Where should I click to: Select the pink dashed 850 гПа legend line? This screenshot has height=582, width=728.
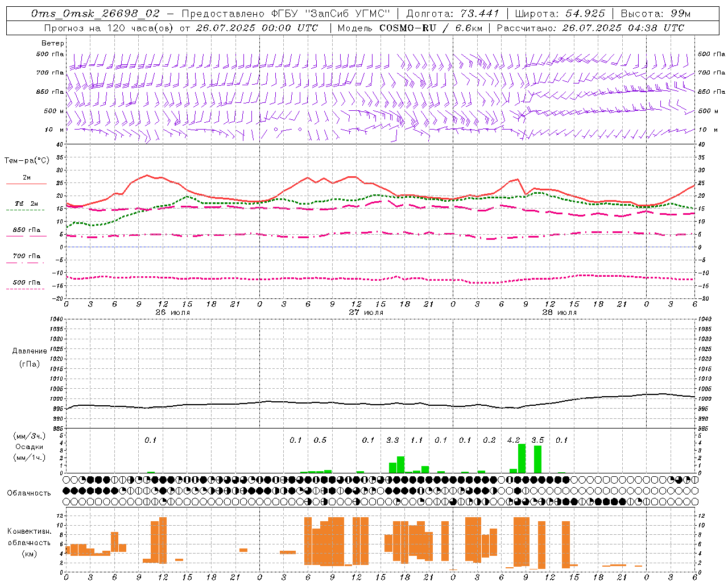click(x=26, y=236)
